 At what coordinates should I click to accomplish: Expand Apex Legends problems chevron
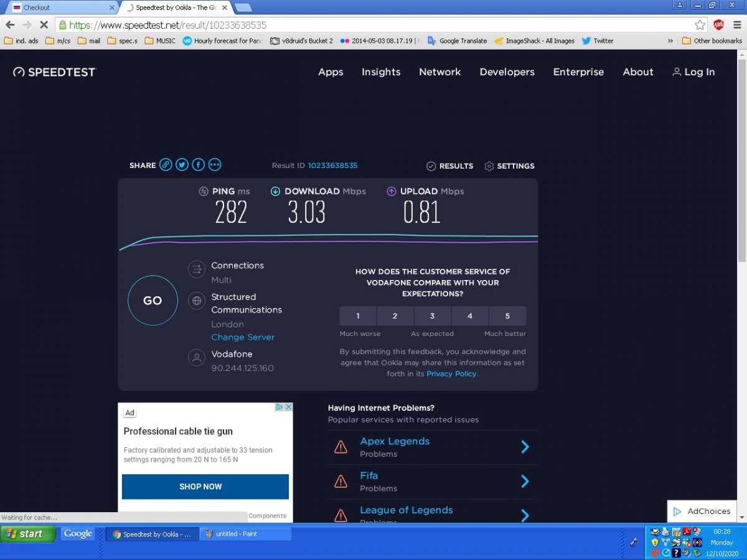coord(525,447)
